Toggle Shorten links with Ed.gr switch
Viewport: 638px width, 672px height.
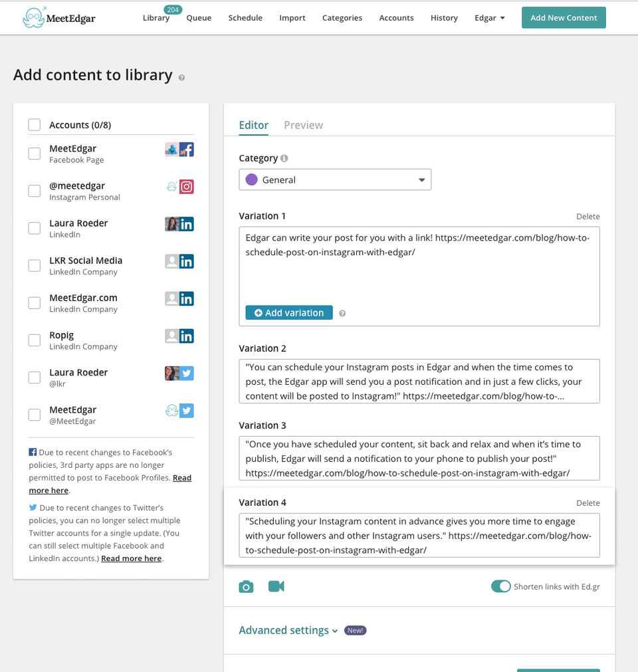(x=501, y=586)
